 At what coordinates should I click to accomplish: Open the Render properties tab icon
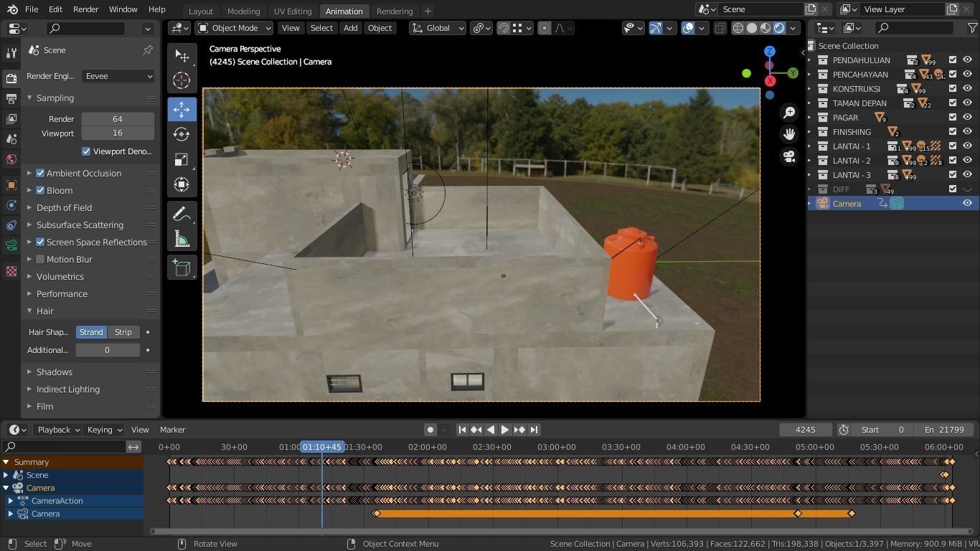click(11, 78)
